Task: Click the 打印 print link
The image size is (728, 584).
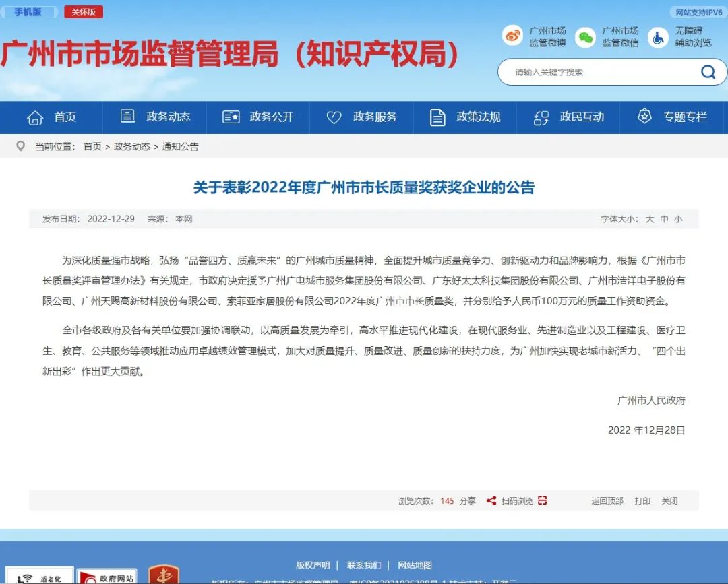Action: tap(642, 500)
